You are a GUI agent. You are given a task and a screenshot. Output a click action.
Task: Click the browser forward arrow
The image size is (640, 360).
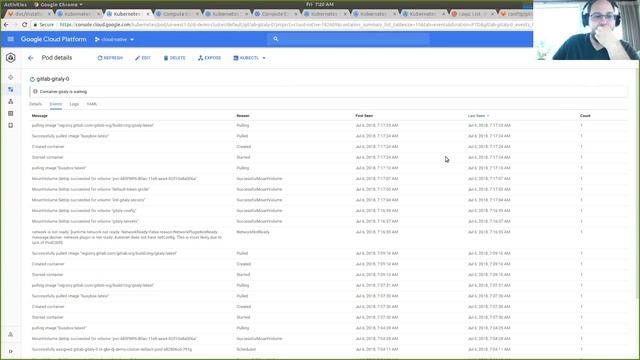point(15,24)
